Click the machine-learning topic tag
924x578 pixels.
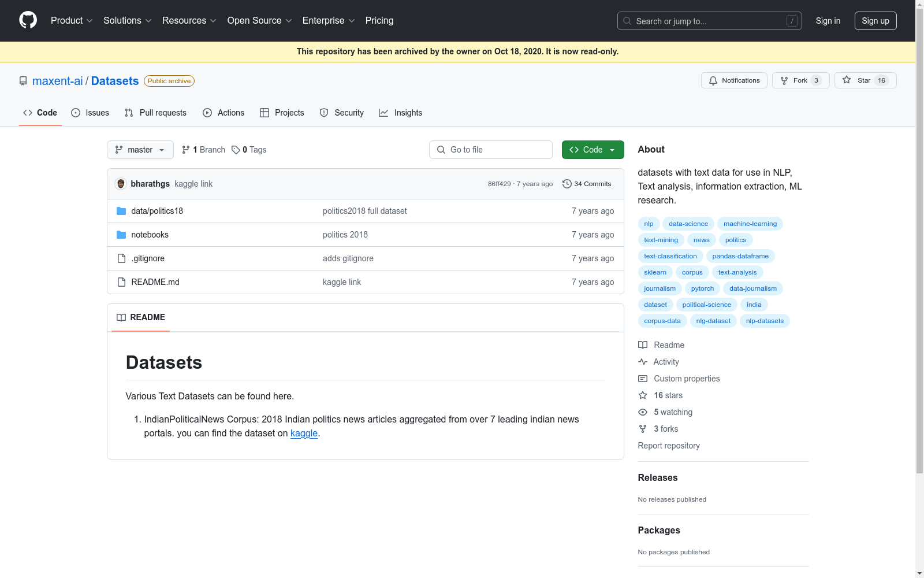(x=750, y=224)
